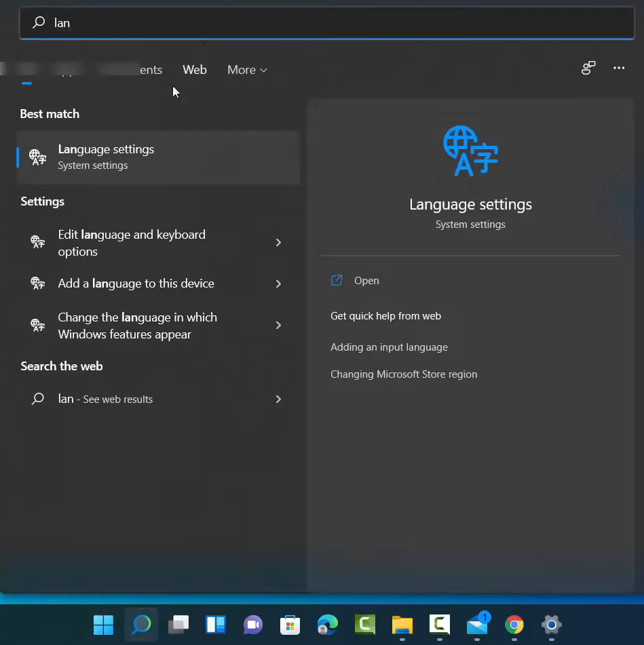The width and height of the screenshot is (644, 645).
Task: Launch Google Chrome from the taskbar
Action: (514, 624)
